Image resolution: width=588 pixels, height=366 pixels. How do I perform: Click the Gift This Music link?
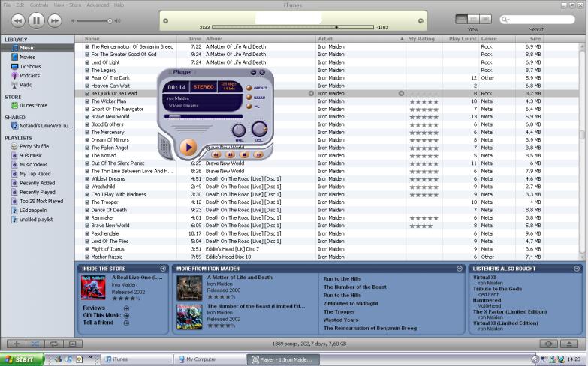click(102, 315)
